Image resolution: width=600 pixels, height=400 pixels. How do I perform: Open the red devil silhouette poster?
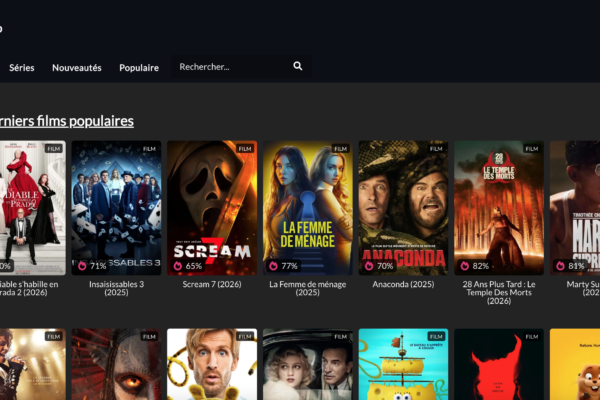tap(499, 364)
